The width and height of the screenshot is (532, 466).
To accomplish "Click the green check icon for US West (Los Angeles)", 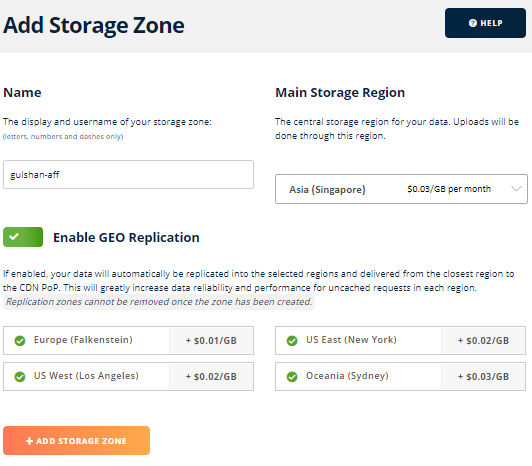I will click(x=20, y=376).
